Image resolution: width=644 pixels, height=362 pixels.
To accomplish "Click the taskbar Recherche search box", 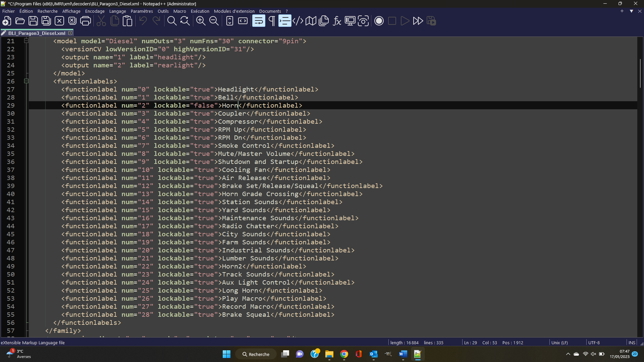I will coord(256,354).
